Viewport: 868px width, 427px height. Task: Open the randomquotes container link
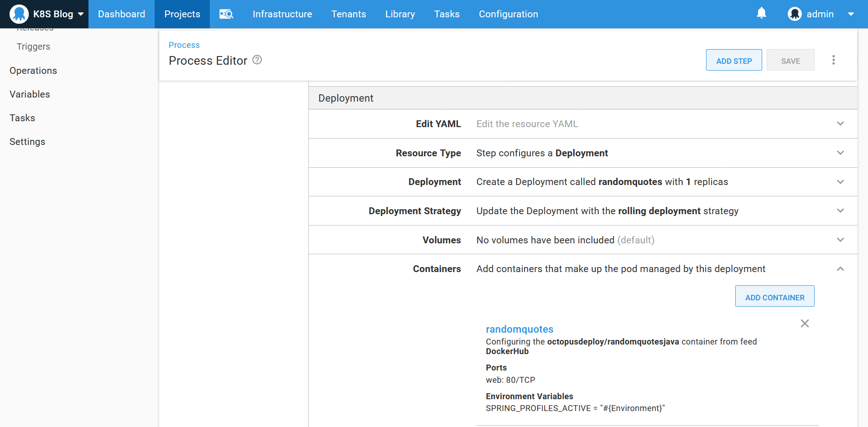tap(520, 329)
